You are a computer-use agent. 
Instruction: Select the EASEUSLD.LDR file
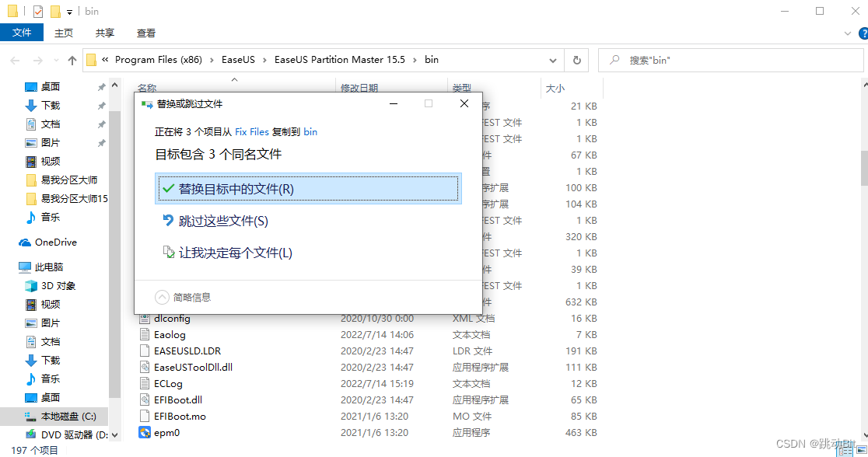(x=187, y=351)
